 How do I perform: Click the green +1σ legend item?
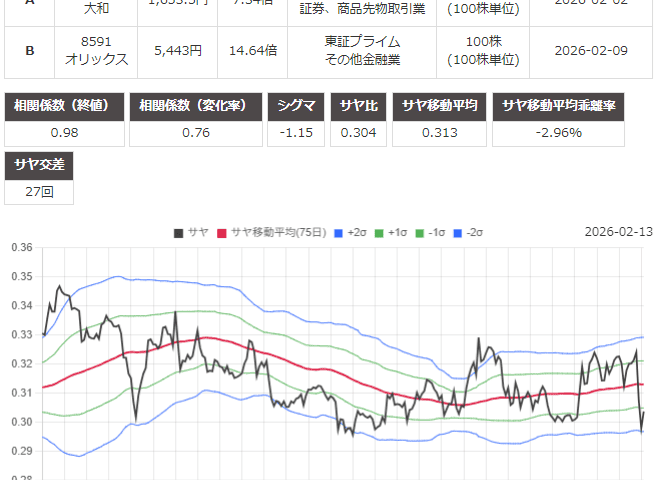click(395, 233)
